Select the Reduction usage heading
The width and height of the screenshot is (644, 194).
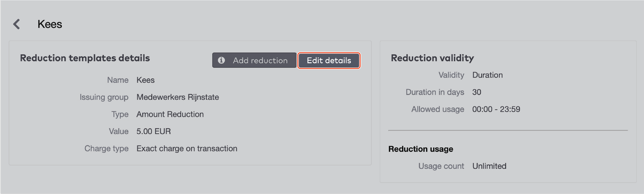pos(421,149)
